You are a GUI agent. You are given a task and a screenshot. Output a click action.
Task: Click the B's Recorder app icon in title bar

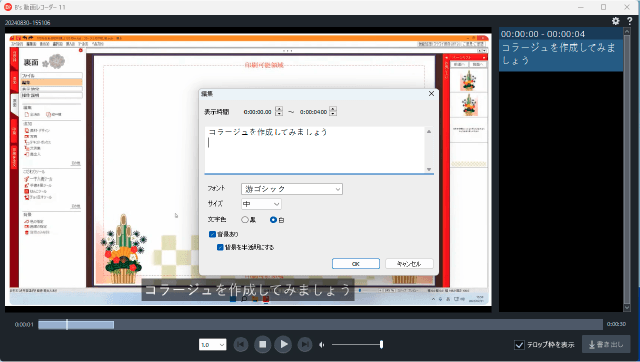point(8,7)
